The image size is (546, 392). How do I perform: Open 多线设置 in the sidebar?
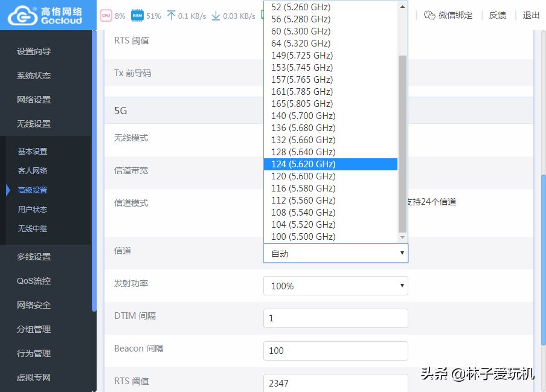[34, 257]
